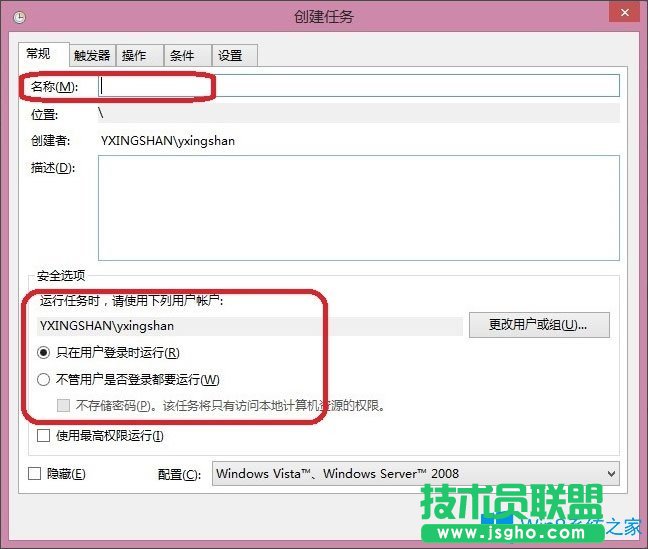
Task: Open the 操作 tab
Action: coord(140,55)
